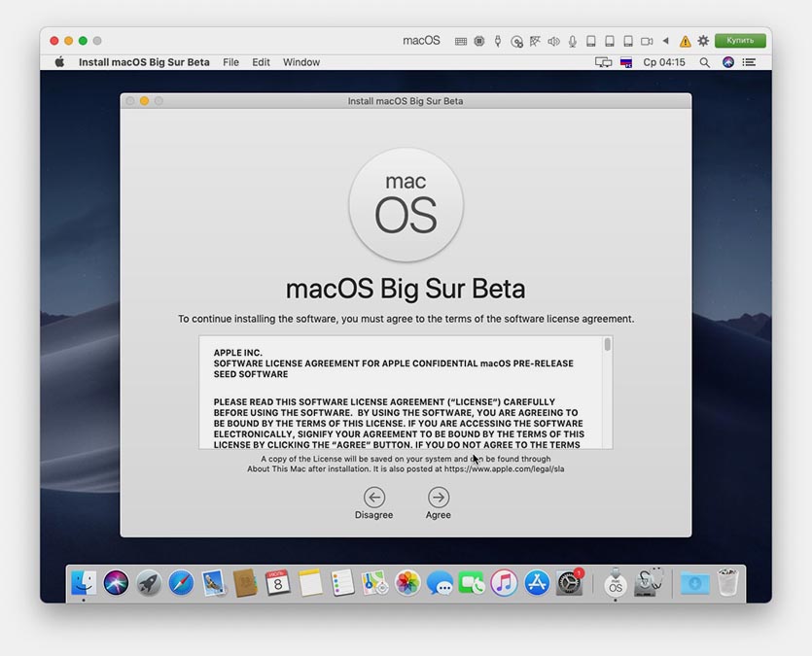Toggle the camera device in Parallels toolbar
This screenshot has height=656, width=812.
(x=646, y=41)
